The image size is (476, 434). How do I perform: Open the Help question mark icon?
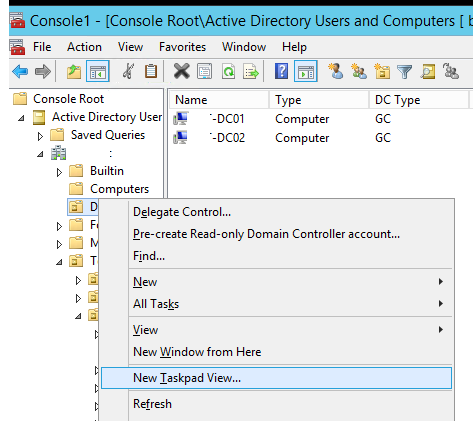(x=282, y=71)
